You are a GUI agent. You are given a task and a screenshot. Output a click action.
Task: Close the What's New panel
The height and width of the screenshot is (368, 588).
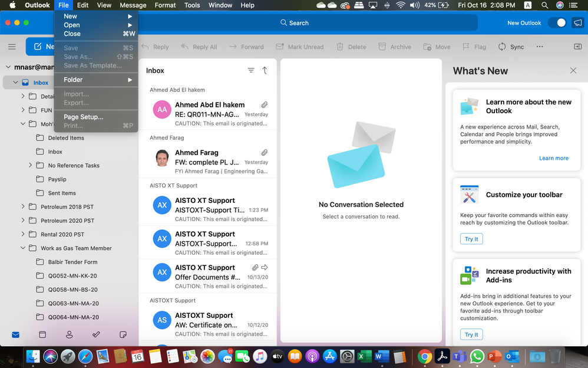[573, 71]
